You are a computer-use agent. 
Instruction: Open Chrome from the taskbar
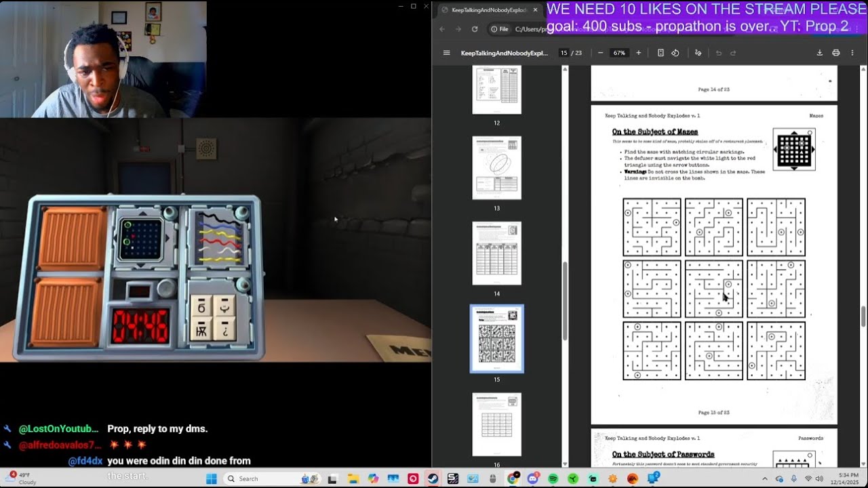pos(513,479)
